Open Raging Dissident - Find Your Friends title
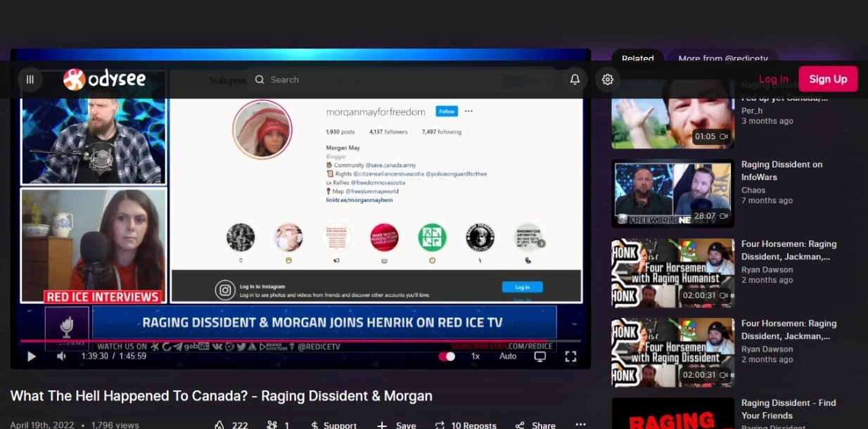 point(789,409)
